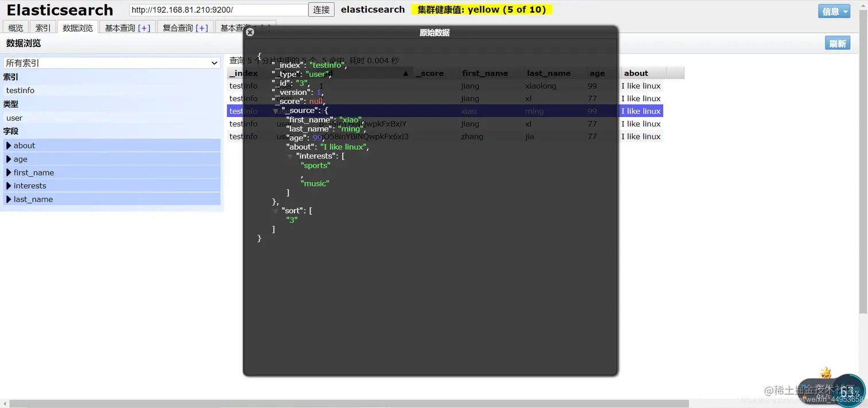Click the ascending sort arrow in table header
Viewport: 868px width, 408px height.
coord(405,73)
